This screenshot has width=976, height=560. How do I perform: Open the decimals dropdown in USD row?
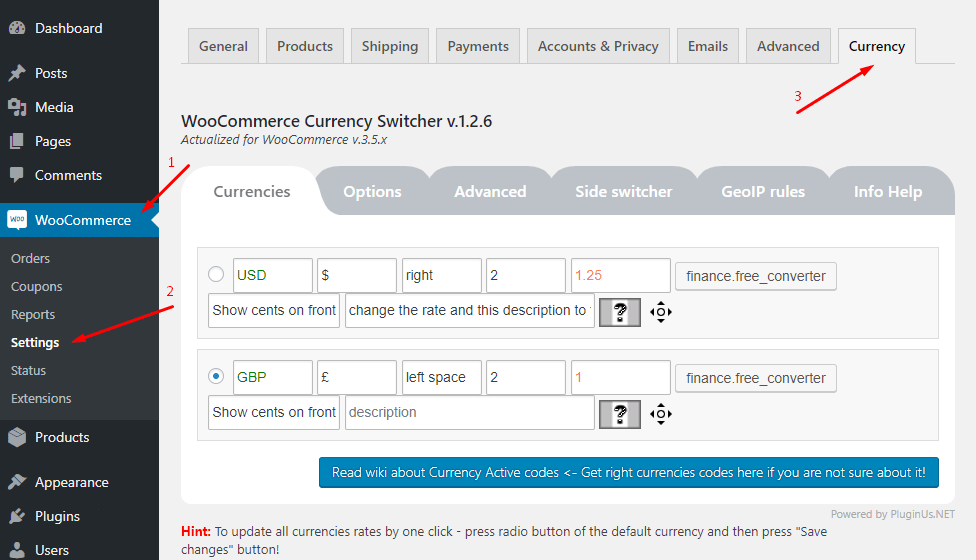[x=526, y=275]
